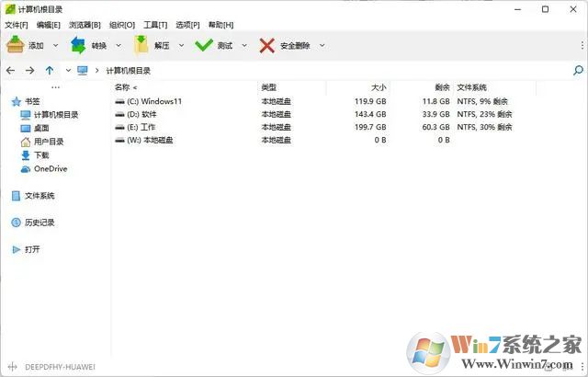
Task: Select the 历史记录 sidebar label
Action: click(x=40, y=223)
